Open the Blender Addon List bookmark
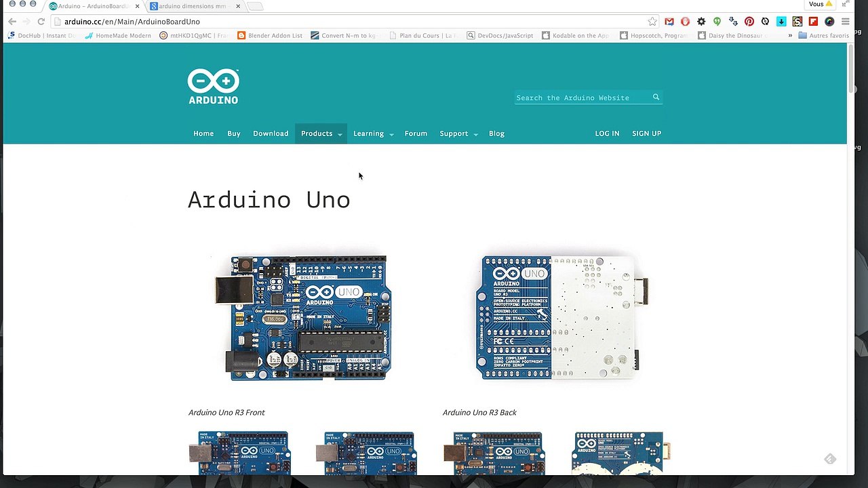The height and width of the screenshot is (488, 868). [x=270, y=35]
